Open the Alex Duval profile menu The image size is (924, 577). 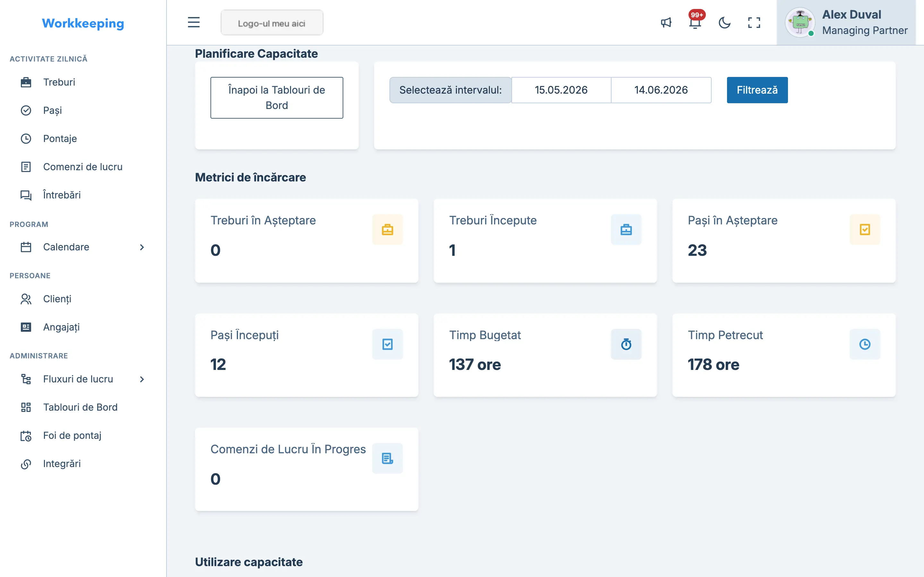click(x=846, y=22)
